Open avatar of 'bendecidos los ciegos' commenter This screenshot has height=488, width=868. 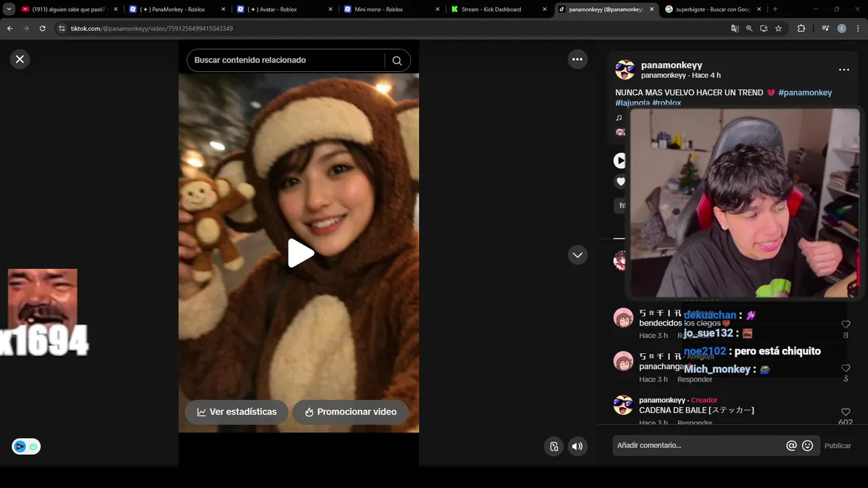[x=623, y=317]
